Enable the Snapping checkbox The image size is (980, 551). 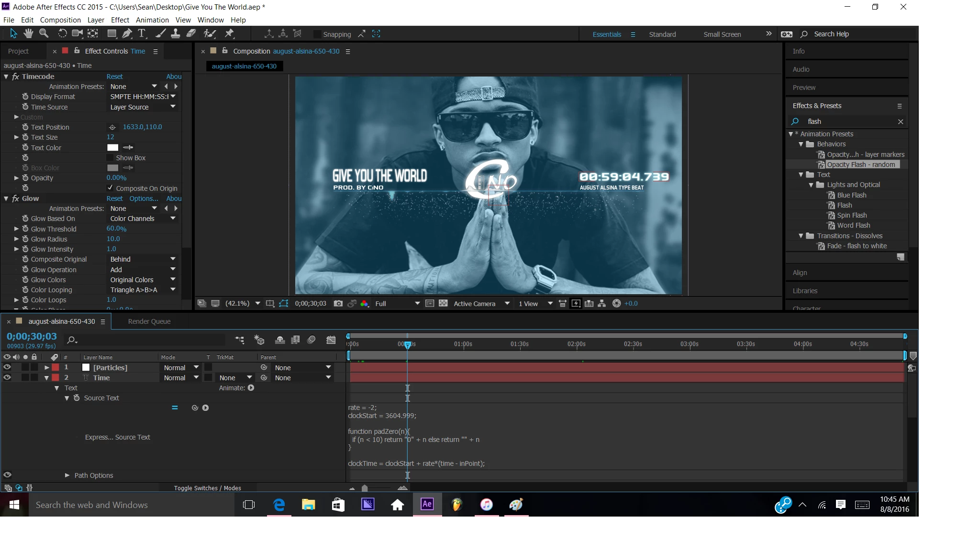pos(317,34)
